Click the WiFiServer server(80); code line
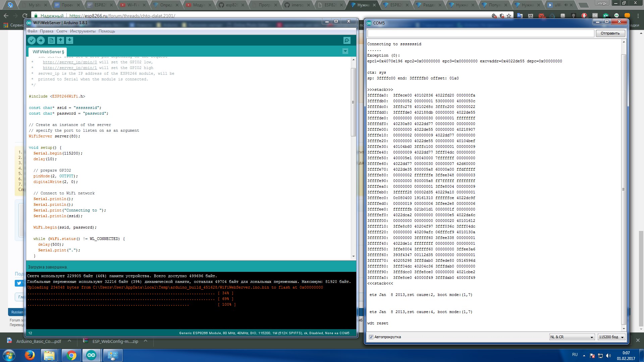 click(54, 136)
